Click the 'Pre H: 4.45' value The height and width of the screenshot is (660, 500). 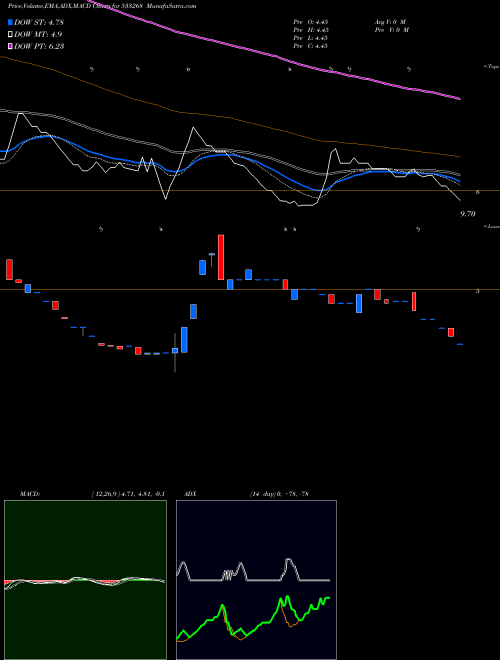coord(311,30)
